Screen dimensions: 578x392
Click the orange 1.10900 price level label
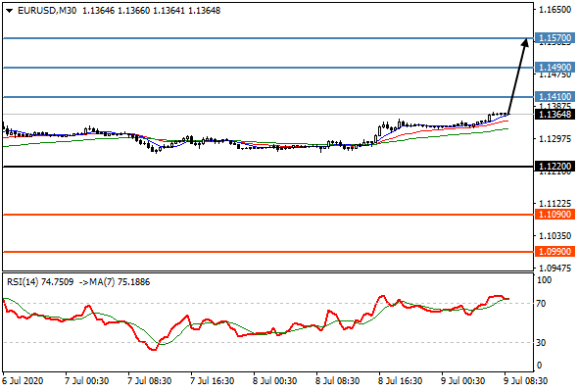[554, 215]
